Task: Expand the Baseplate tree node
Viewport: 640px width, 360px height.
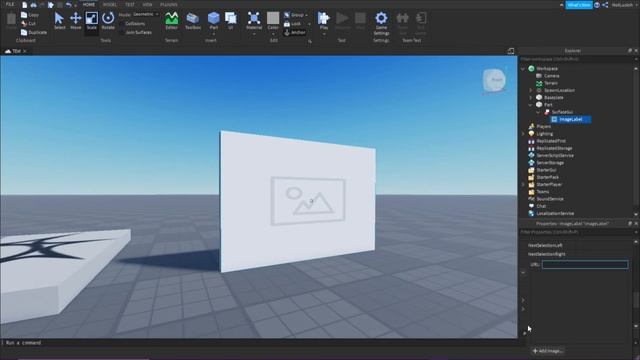Action: coord(531,98)
